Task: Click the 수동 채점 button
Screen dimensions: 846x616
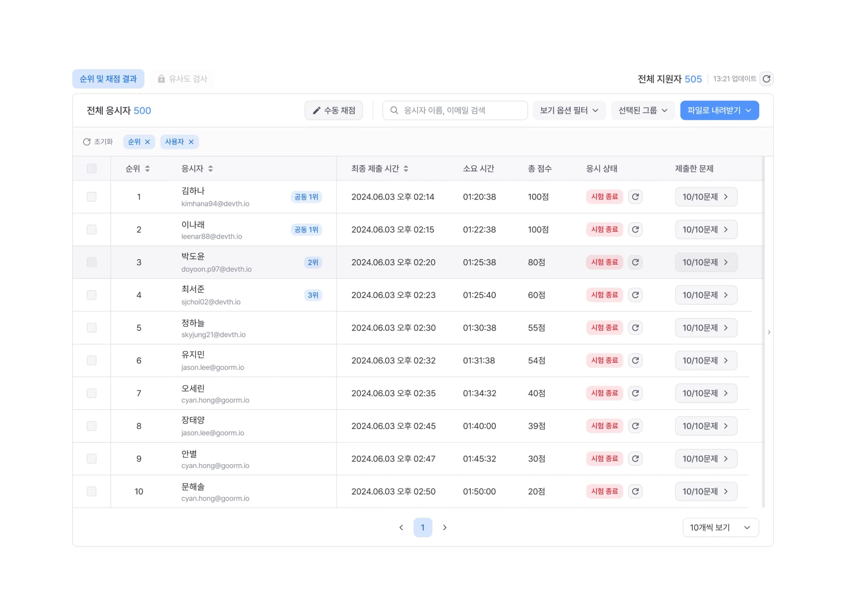Action: coord(334,111)
